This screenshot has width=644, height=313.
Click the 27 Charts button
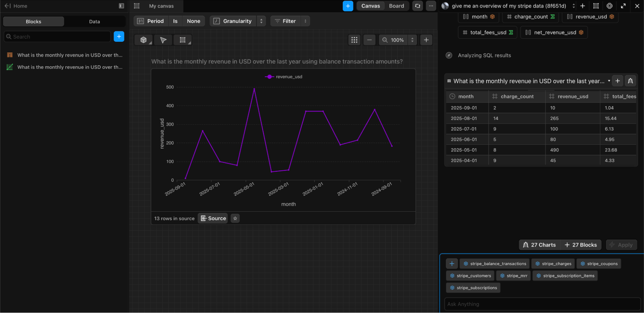point(540,245)
